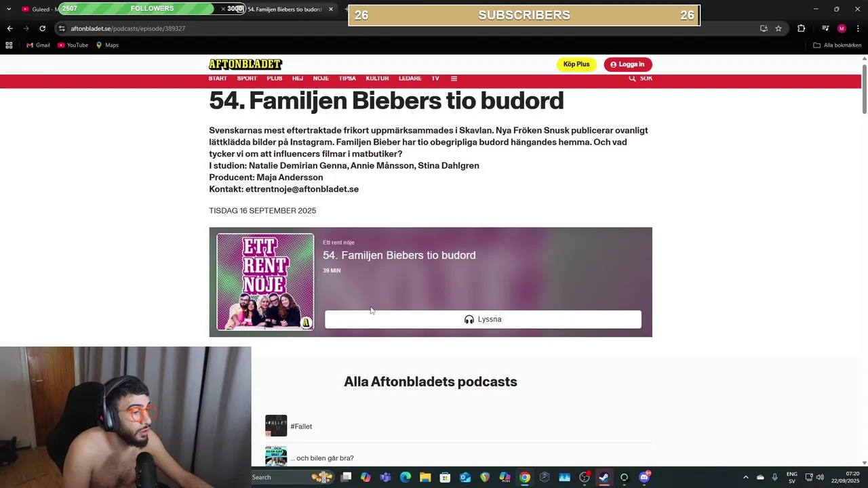Open File Explorer from taskbar
Image resolution: width=868 pixels, height=488 pixels.
coord(425,477)
